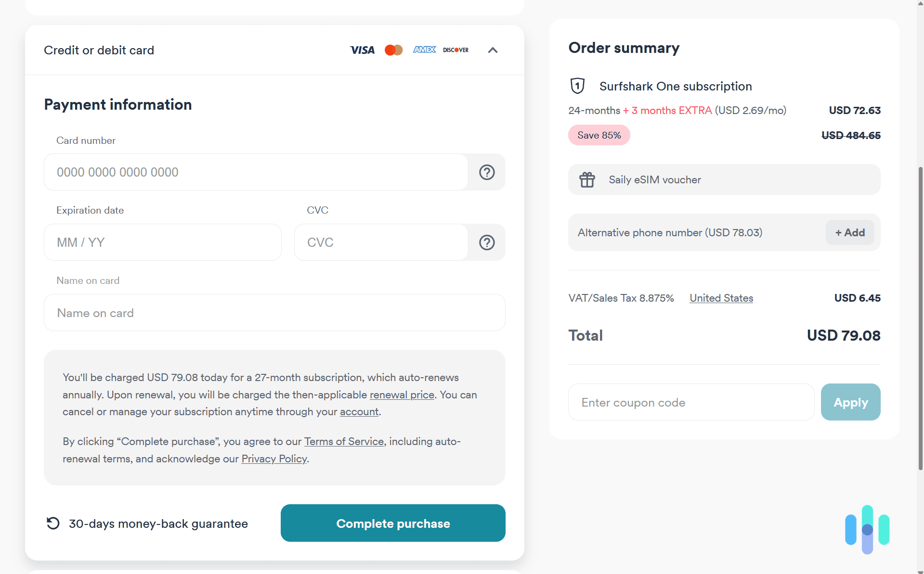
Task: Click the Mastercard icon
Action: pyautogui.click(x=393, y=50)
